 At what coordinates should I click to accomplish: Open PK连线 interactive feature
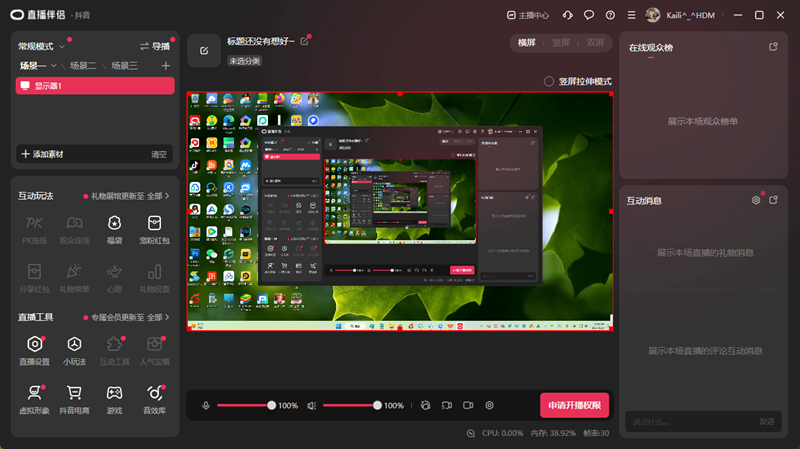[x=34, y=230]
